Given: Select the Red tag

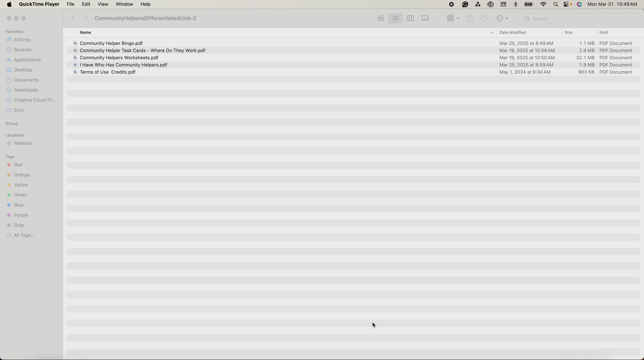Looking at the screenshot, I should (18, 165).
